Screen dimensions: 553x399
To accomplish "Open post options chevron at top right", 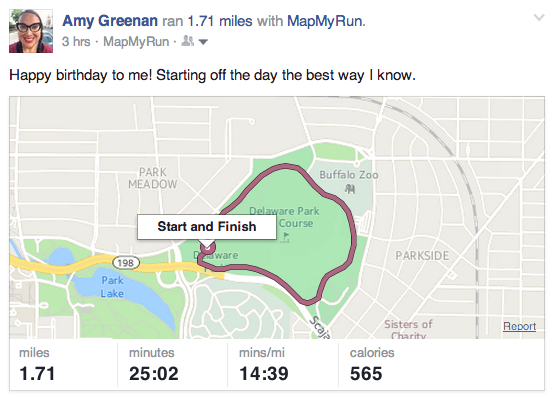I will point(539,17).
